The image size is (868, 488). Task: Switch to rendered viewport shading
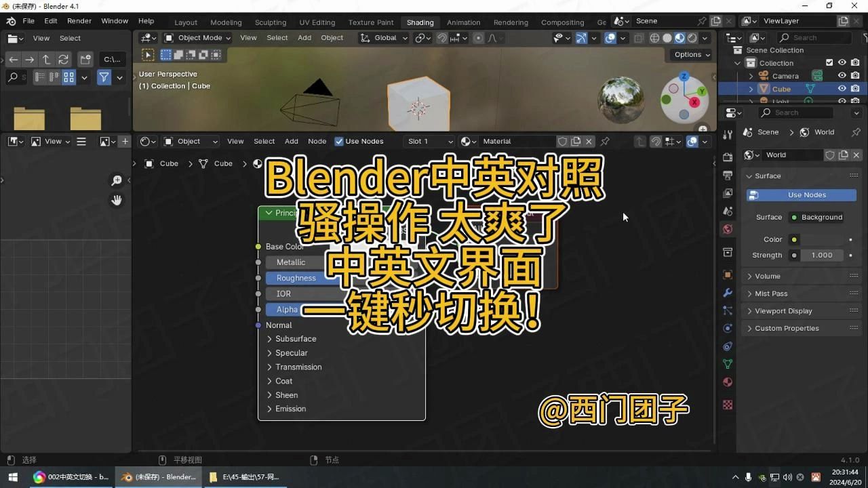tap(692, 38)
